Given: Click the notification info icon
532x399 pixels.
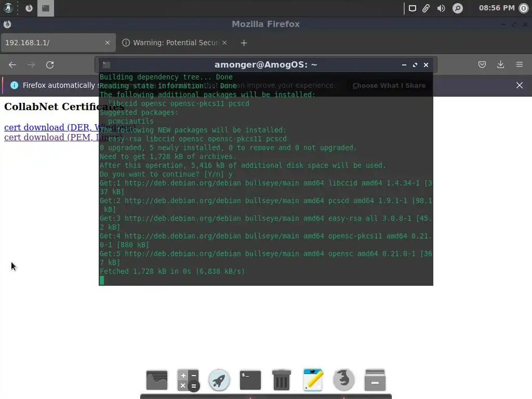Looking at the screenshot, I should tap(14, 85).
